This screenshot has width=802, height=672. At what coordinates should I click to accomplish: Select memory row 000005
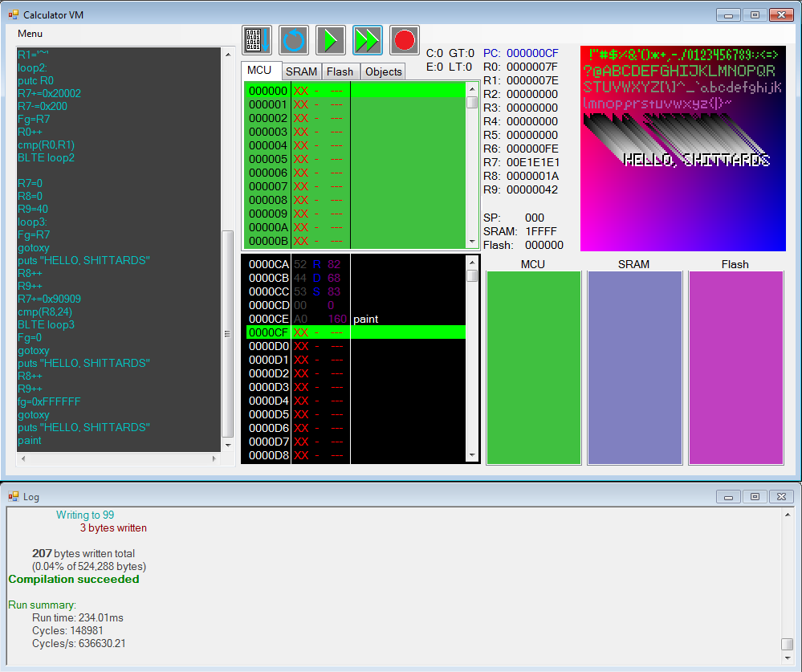[x=356, y=159]
